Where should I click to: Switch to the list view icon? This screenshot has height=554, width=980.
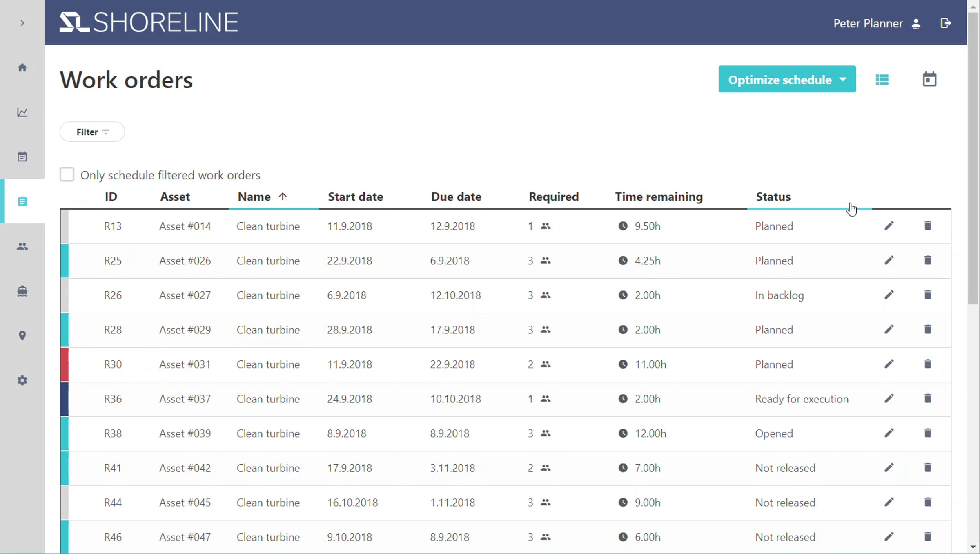point(882,80)
